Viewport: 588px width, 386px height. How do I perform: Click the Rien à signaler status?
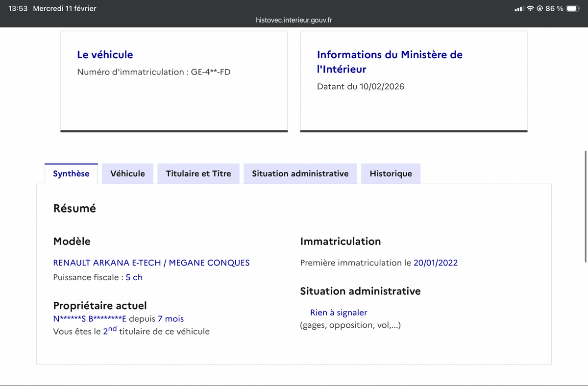(339, 313)
